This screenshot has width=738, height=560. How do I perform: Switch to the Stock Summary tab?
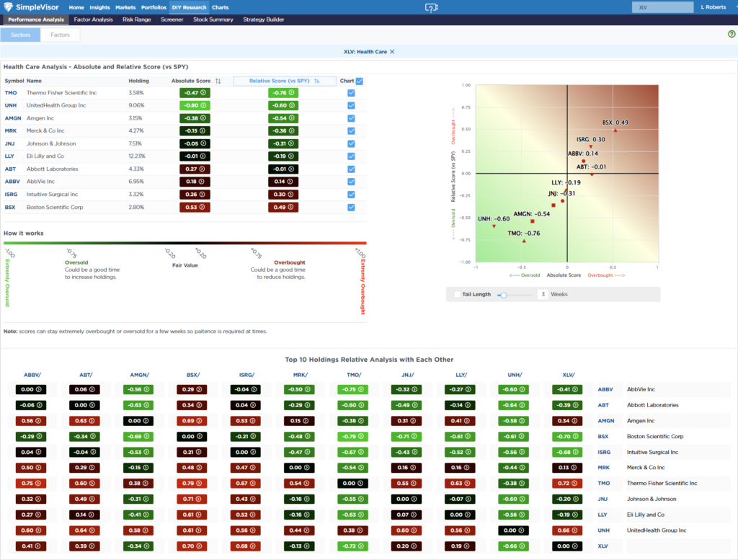[213, 19]
